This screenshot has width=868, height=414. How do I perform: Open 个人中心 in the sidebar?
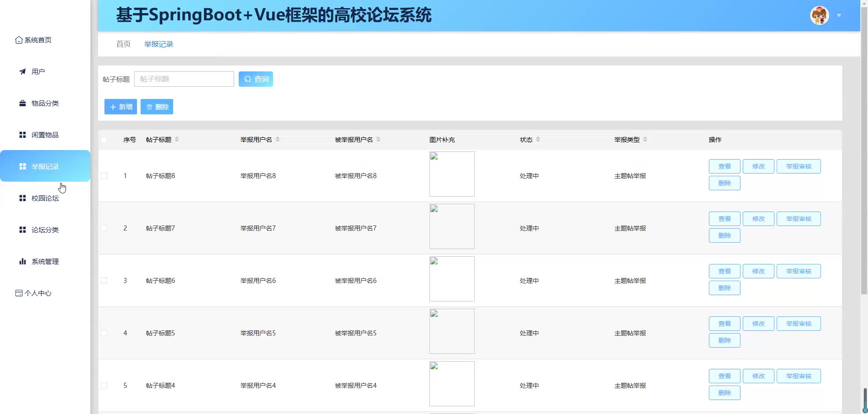coord(45,293)
